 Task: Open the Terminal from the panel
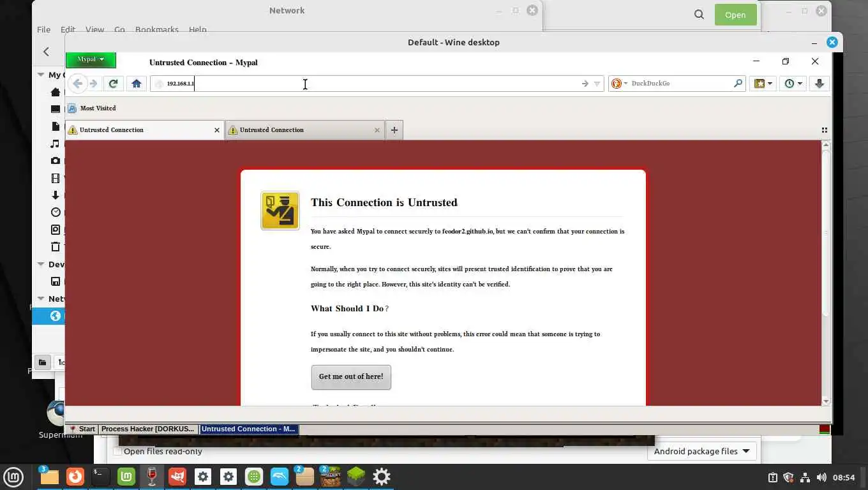(x=101, y=477)
